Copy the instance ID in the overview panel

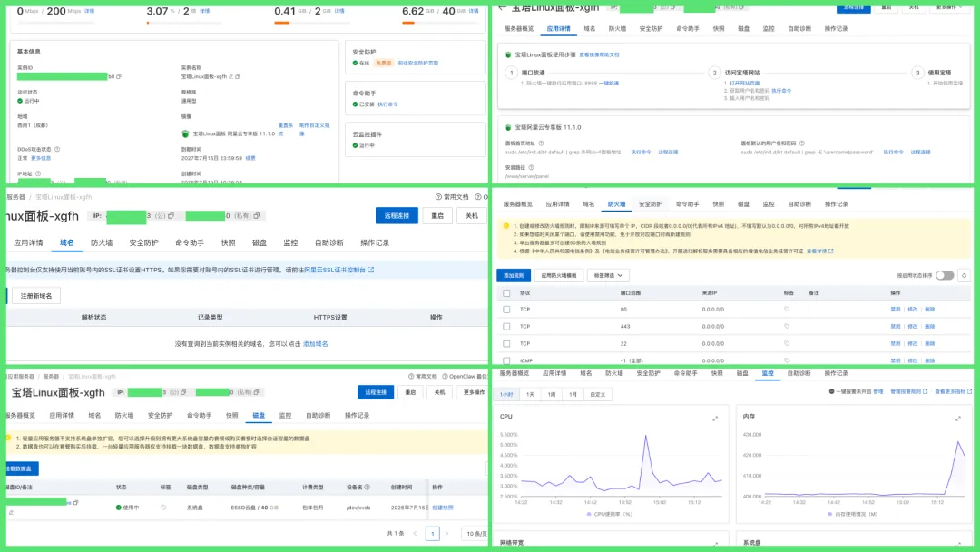[x=119, y=76]
